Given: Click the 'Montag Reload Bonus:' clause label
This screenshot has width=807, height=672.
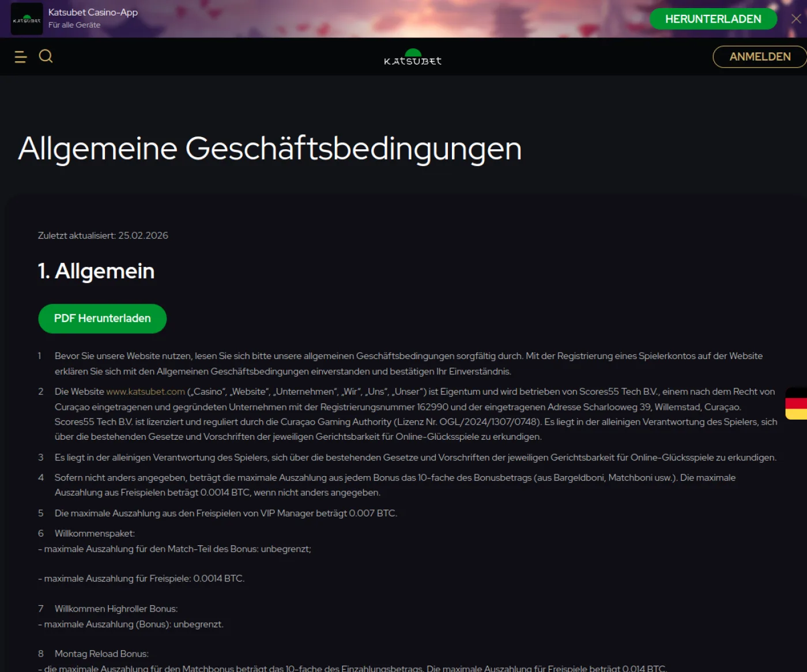Looking at the screenshot, I should tap(101, 654).
